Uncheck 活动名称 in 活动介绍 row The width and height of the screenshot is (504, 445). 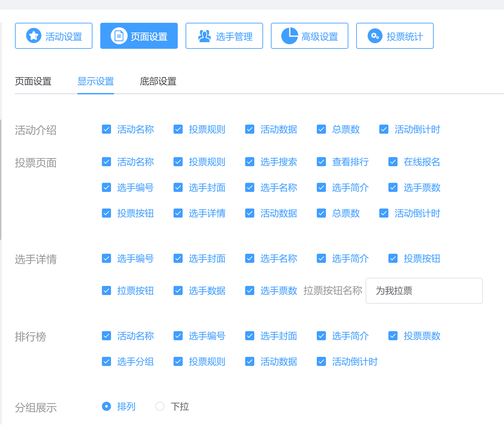click(x=106, y=129)
